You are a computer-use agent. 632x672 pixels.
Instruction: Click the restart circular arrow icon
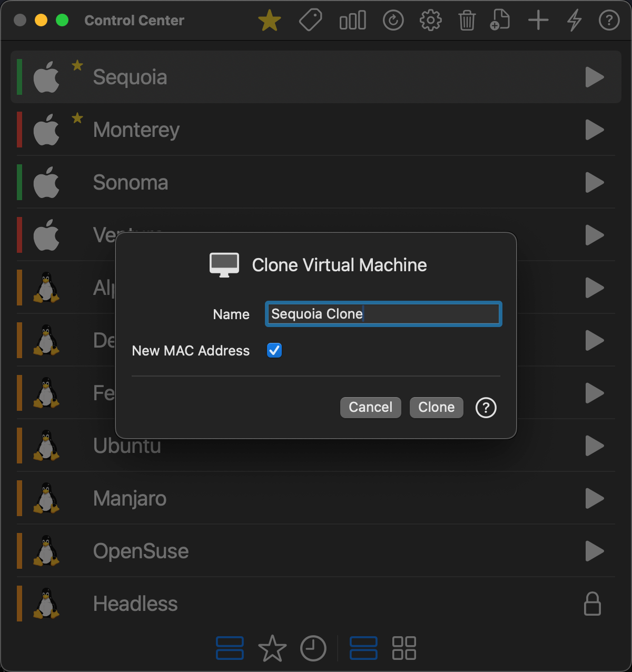click(393, 19)
